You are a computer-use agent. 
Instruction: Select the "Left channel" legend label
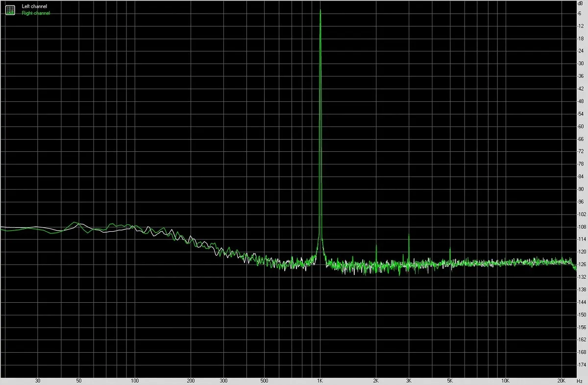click(34, 6)
